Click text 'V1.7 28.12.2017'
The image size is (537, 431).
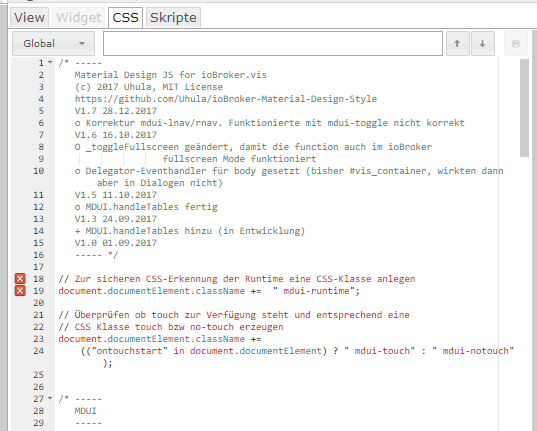pos(116,111)
